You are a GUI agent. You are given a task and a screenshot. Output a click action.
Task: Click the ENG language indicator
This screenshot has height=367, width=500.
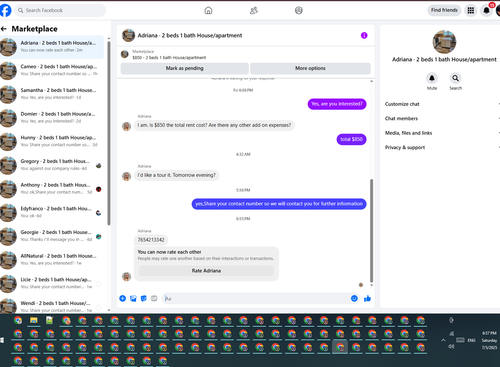(471, 340)
